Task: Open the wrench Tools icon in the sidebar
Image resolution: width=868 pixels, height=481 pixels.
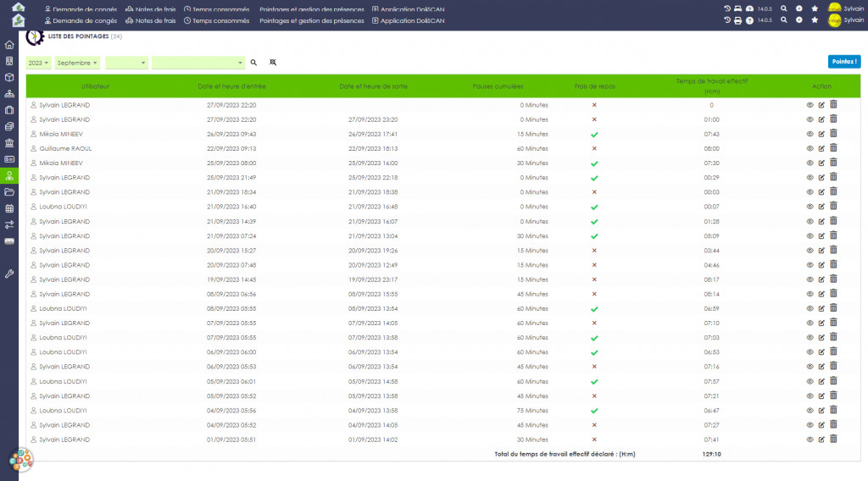Action: [x=9, y=274]
